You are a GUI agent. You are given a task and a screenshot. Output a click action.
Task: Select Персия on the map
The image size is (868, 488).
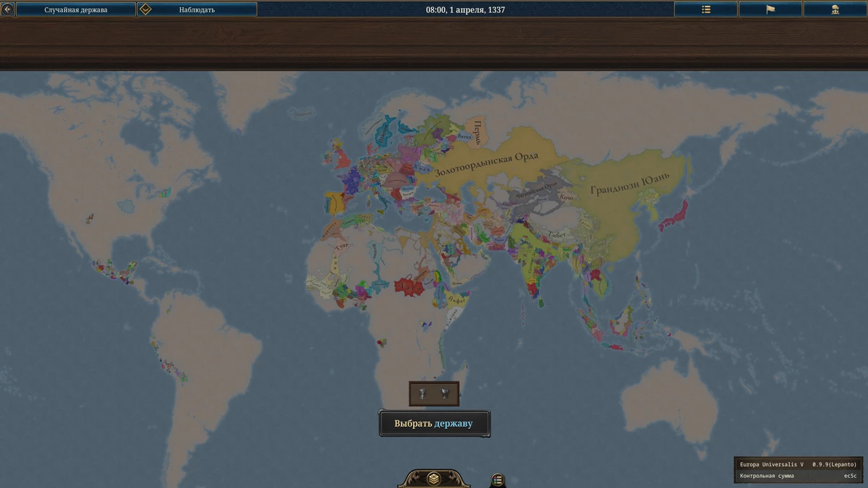pos(479,129)
